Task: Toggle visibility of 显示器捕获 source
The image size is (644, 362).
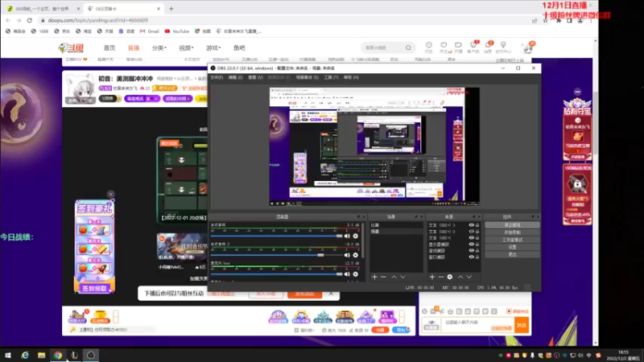Action: (x=471, y=245)
